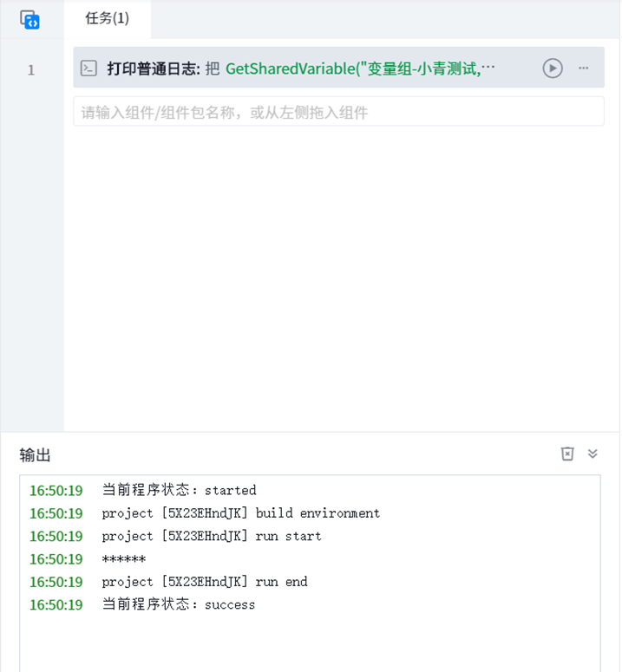Focus the 请输入组件 name input field

(x=338, y=112)
